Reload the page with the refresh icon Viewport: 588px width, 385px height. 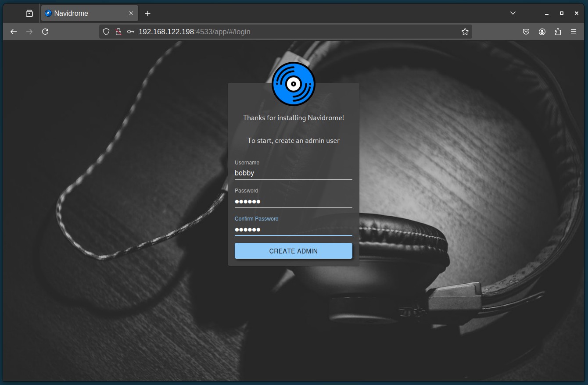pos(45,32)
